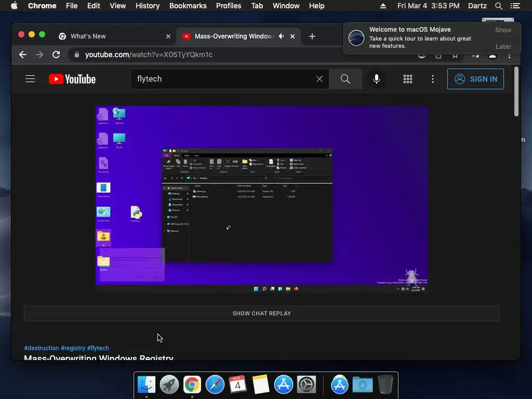The image size is (532, 399).
Task: Clear the flytech search text
Action: 320,79
